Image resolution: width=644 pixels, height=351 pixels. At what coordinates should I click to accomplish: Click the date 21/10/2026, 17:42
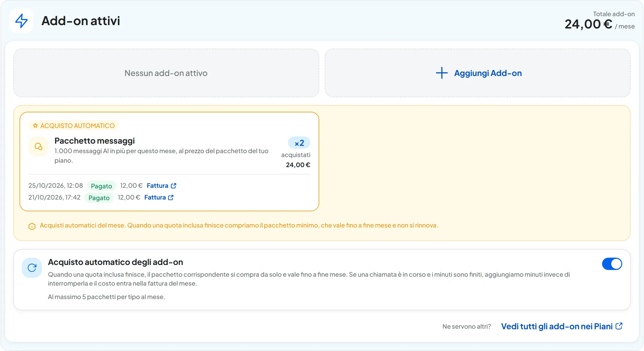[54, 197]
